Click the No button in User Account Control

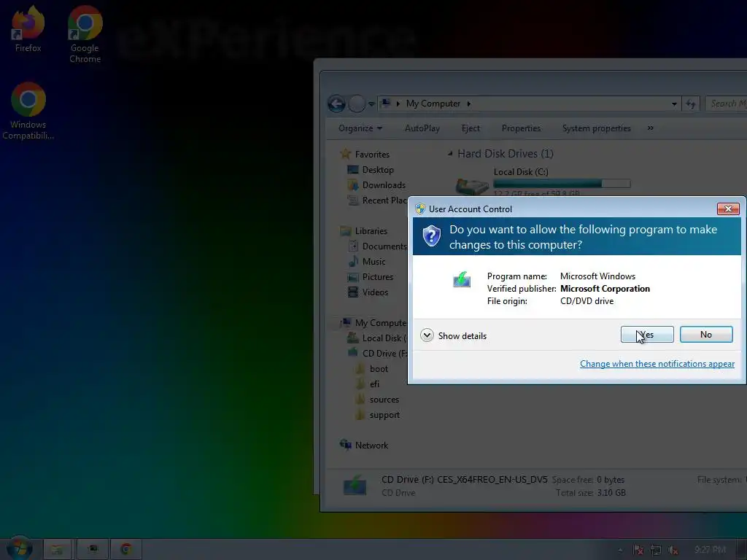click(706, 334)
